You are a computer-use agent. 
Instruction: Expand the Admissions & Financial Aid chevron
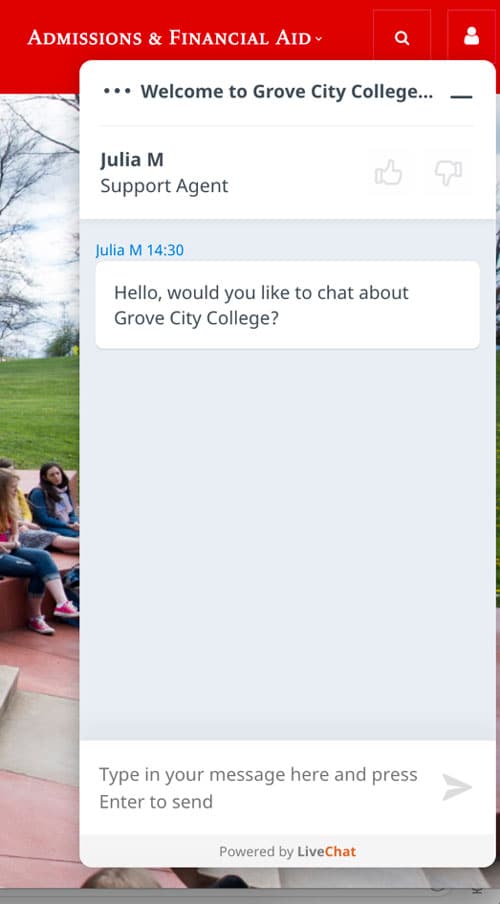point(318,39)
